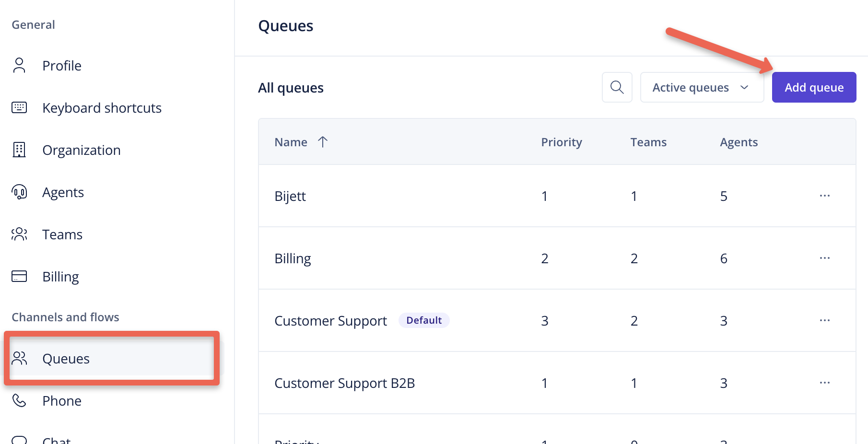
Task: Go to Profile settings
Action: click(62, 66)
